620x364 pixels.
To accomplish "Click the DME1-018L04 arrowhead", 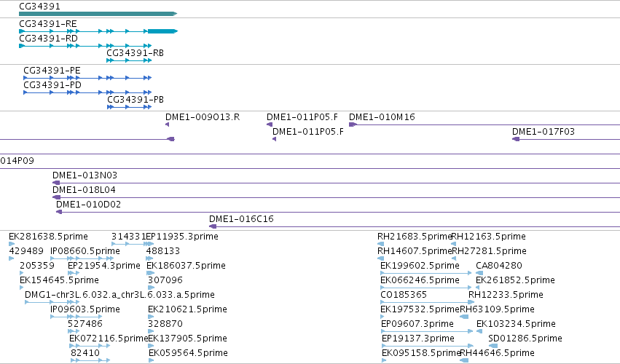I will pyautogui.click(x=57, y=197).
